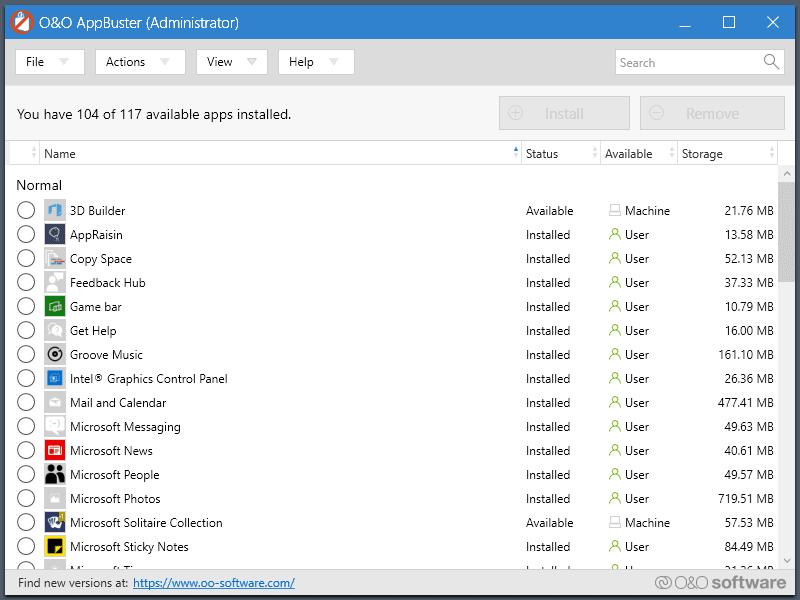This screenshot has width=800, height=600.
Task: Click the Copy Space app icon
Action: tap(55, 258)
